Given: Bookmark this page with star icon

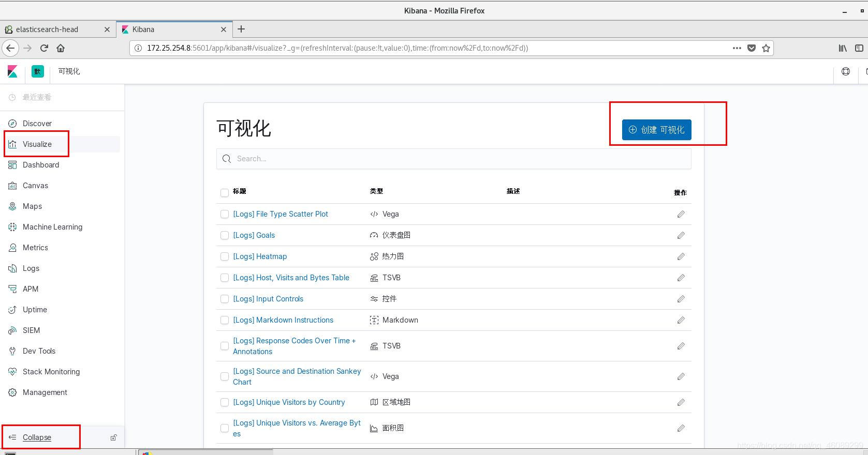Looking at the screenshot, I should pyautogui.click(x=766, y=48).
